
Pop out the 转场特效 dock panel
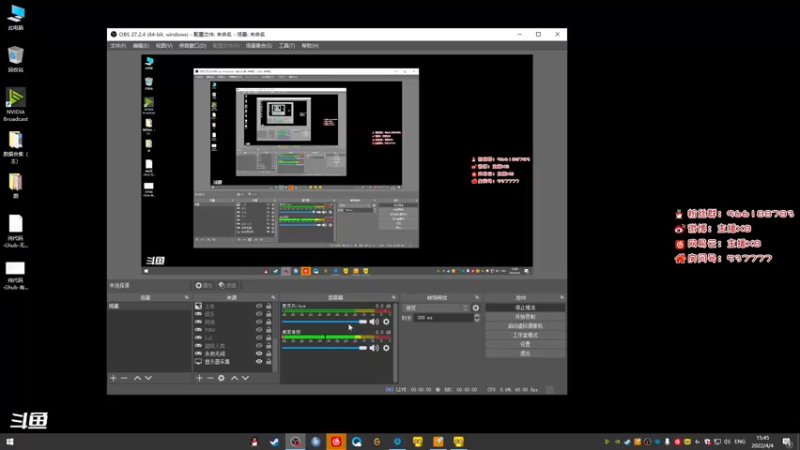pyautogui.click(x=477, y=297)
